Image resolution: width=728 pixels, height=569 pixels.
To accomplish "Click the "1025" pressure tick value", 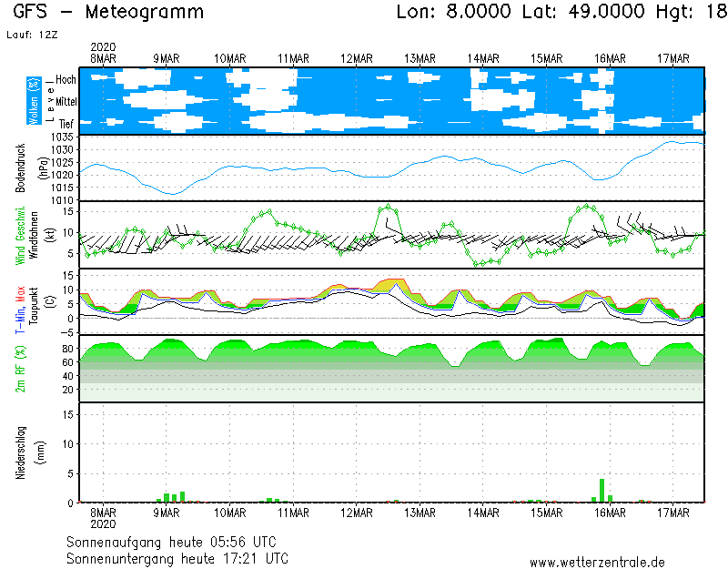I will 61,163.
